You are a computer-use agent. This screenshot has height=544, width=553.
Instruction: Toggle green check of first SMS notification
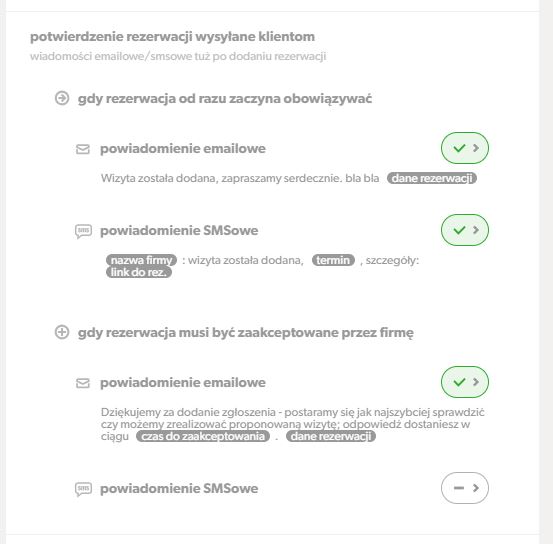point(459,230)
